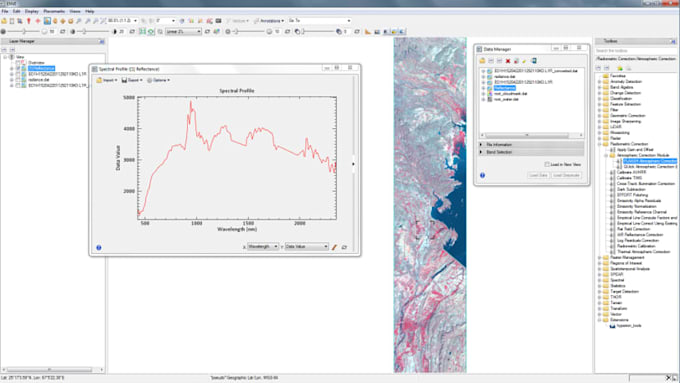The height and width of the screenshot is (383, 680).
Task: Open the Help menu
Action: [90, 11]
